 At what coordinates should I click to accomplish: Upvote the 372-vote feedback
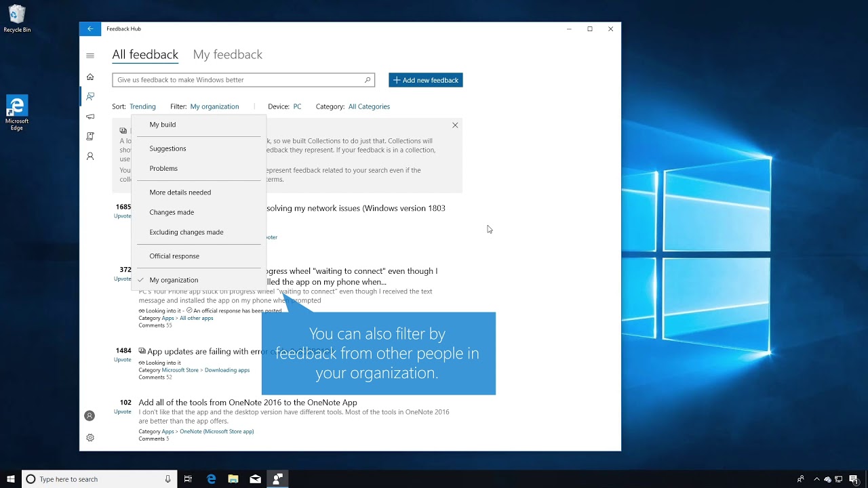pyautogui.click(x=122, y=279)
